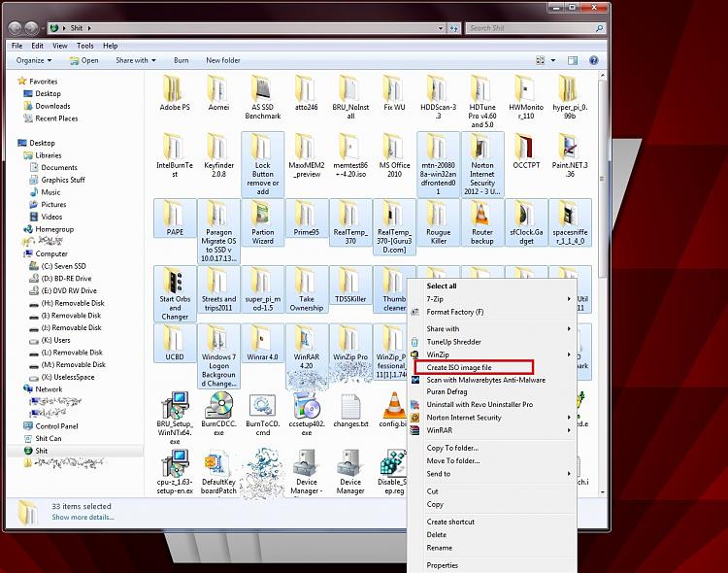This screenshot has height=573, width=728.
Task: Choose Uninstall with Revo Uninstaller Pro
Action: (x=492, y=404)
